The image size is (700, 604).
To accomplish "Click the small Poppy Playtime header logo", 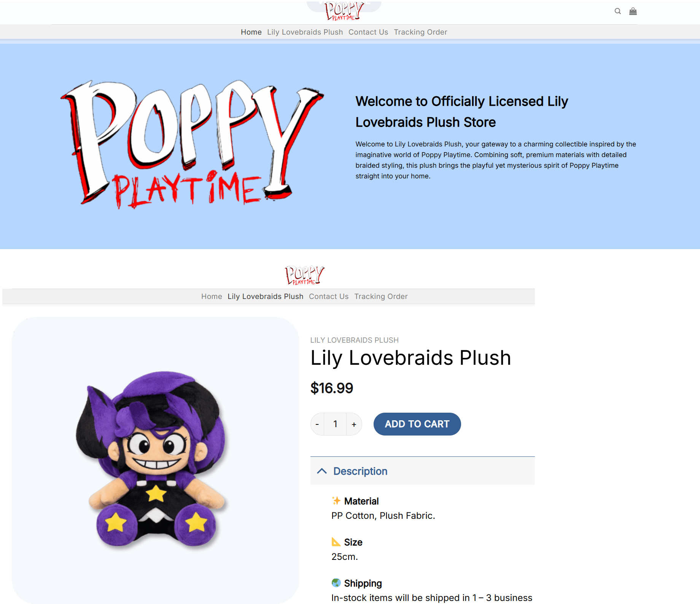I will (x=344, y=11).
